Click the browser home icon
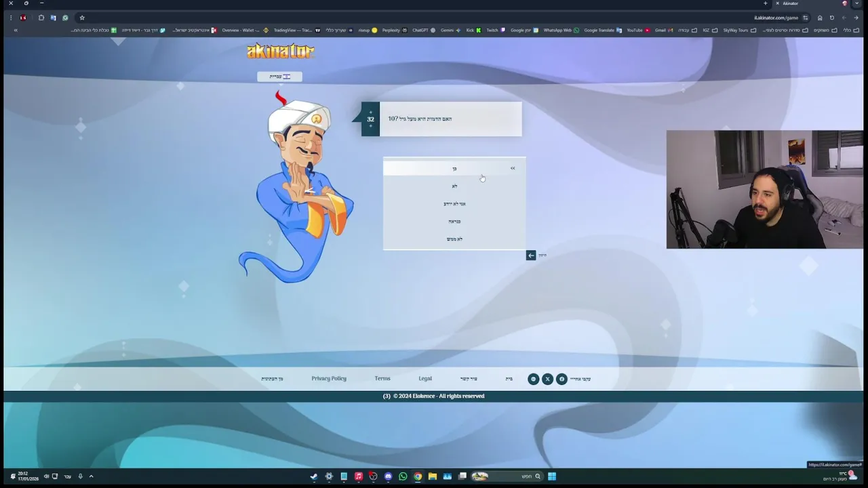Image resolution: width=868 pixels, height=488 pixels. pyautogui.click(x=820, y=18)
